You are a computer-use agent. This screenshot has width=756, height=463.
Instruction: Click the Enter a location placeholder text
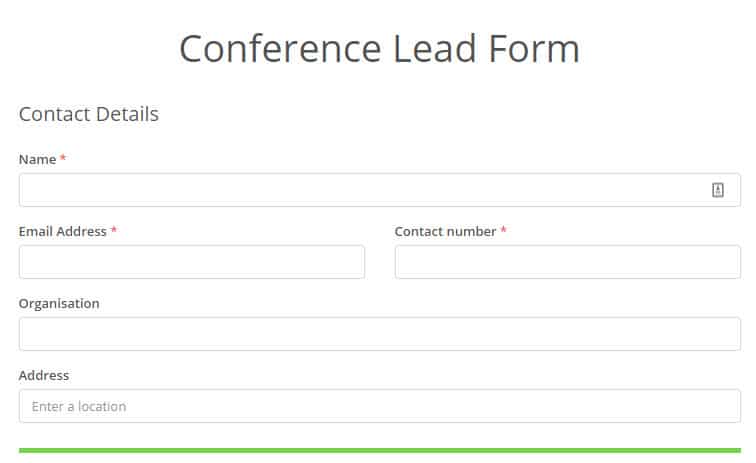79,407
